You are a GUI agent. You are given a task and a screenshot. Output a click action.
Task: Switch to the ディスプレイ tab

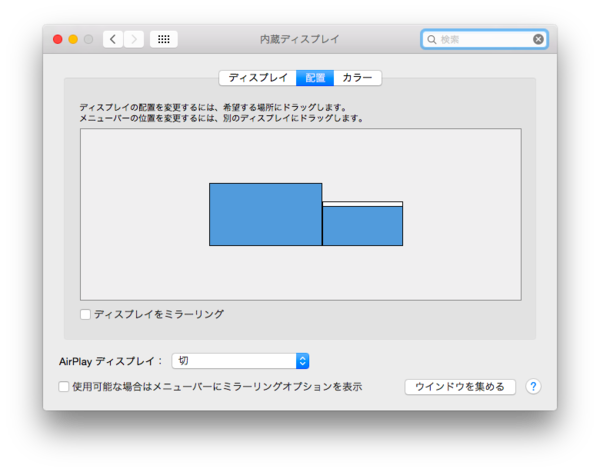258,78
